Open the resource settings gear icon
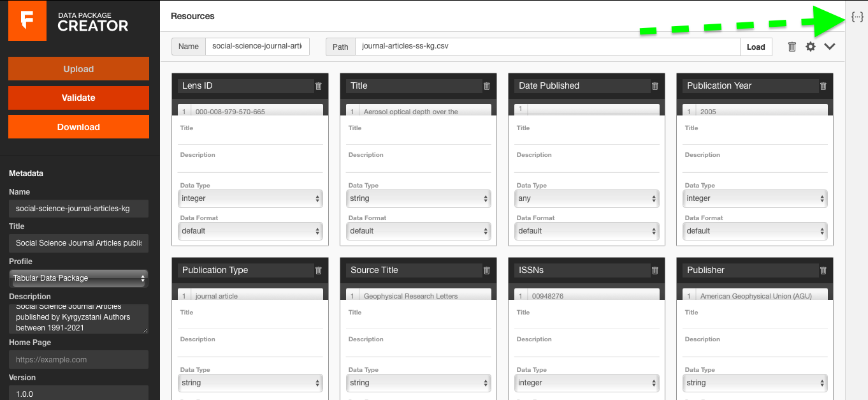Image resolution: width=868 pixels, height=400 pixels. 810,46
